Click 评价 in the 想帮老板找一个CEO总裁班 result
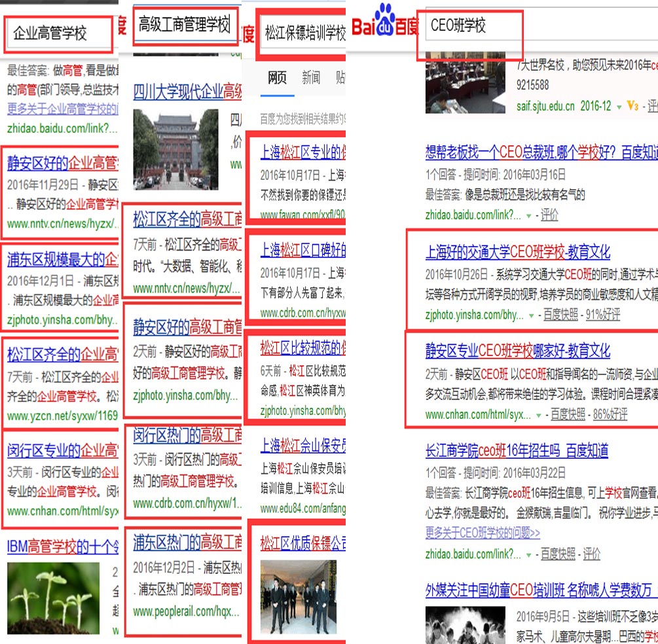 pos(549,215)
